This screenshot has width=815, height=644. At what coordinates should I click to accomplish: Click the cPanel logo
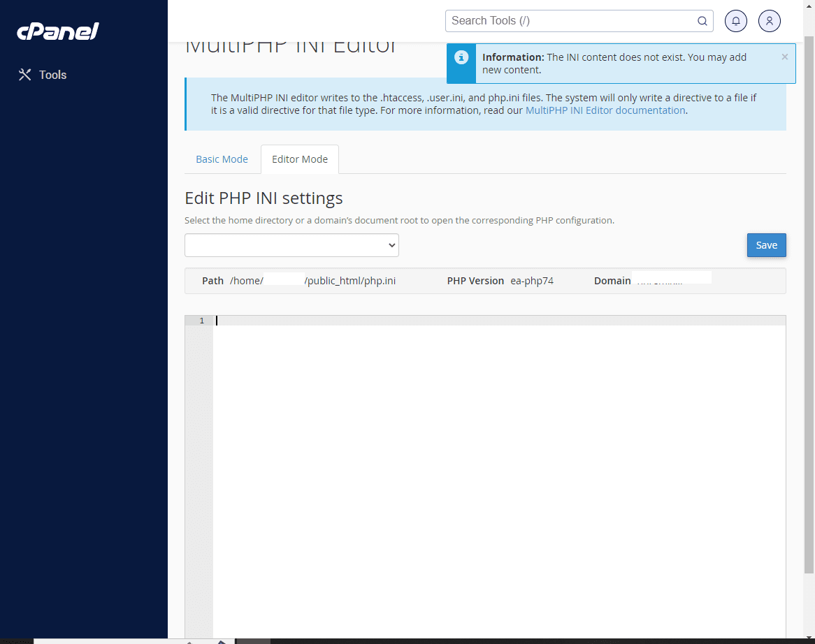point(58,31)
